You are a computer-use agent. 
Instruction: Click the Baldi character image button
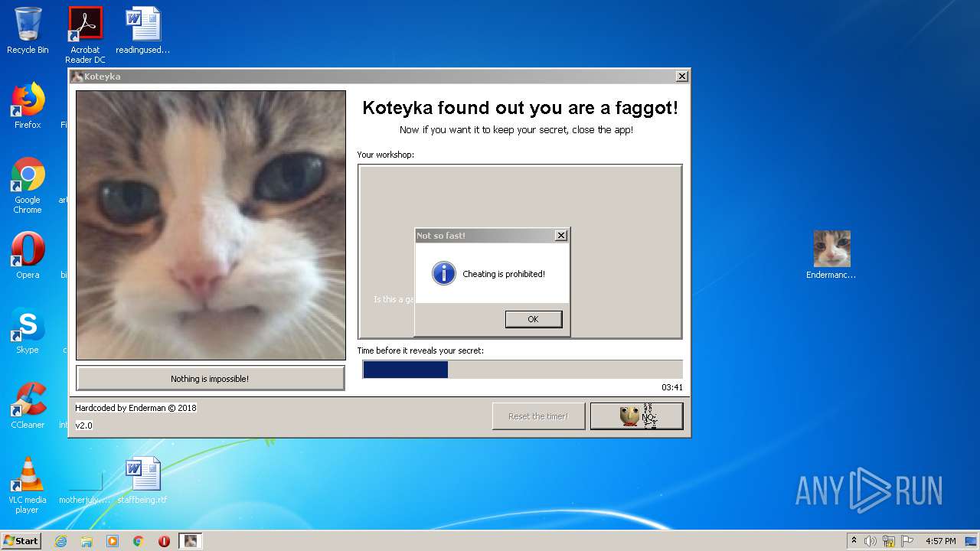pos(637,416)
